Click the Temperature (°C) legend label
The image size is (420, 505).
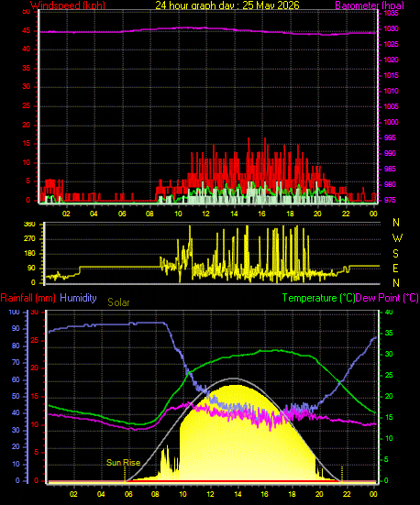click(318, 298)
